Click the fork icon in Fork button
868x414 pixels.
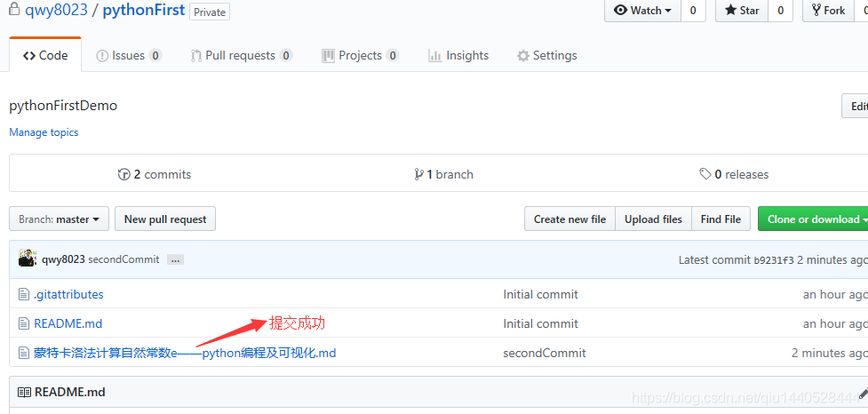[x=816, y=10]
